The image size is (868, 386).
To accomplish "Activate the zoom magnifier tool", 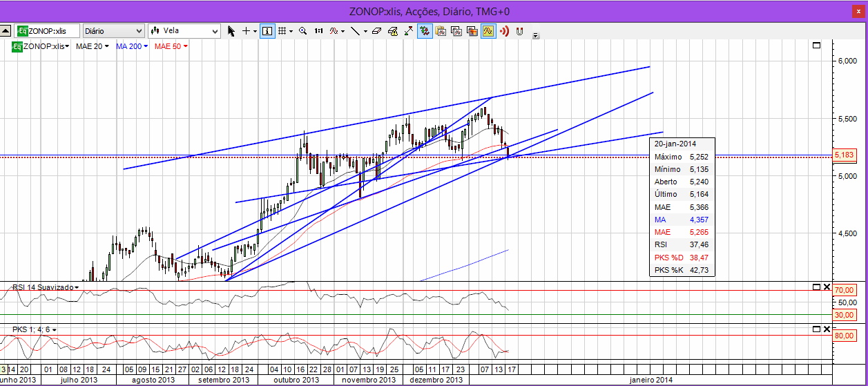I will tap(303, 31).
